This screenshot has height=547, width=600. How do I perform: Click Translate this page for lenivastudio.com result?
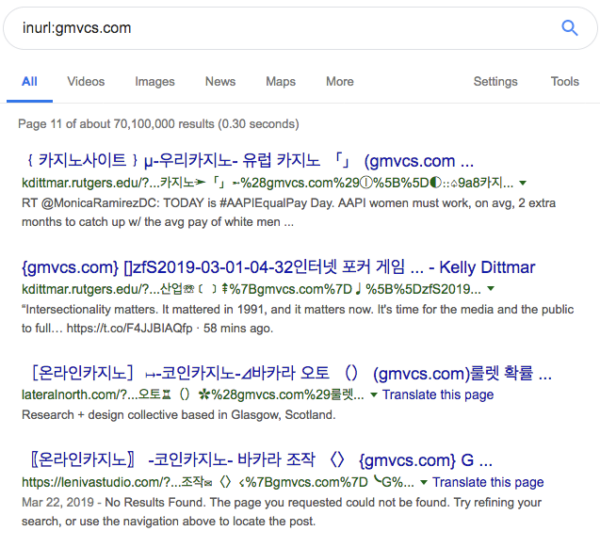tap(488, 482)
